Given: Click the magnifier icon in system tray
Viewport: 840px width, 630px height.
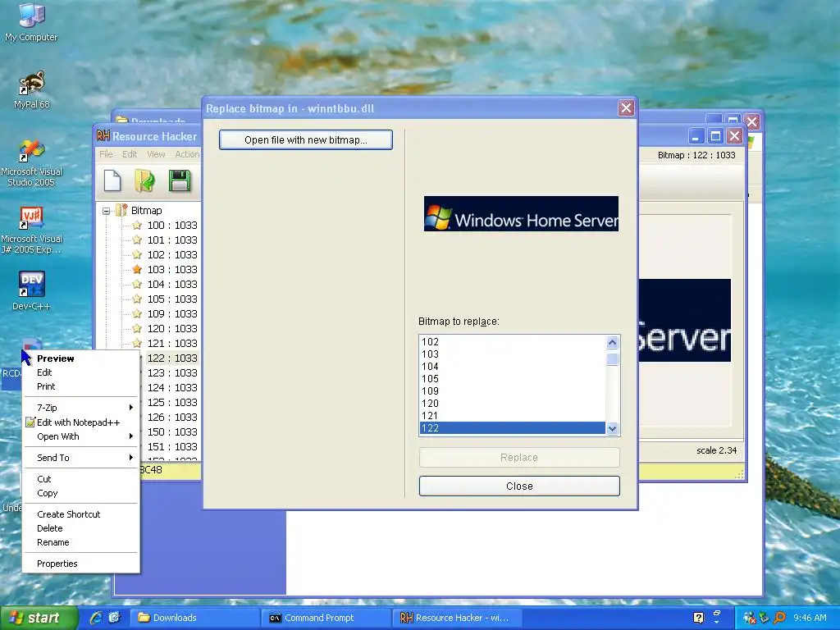Looking at the screenshot, I should (779, 618).
